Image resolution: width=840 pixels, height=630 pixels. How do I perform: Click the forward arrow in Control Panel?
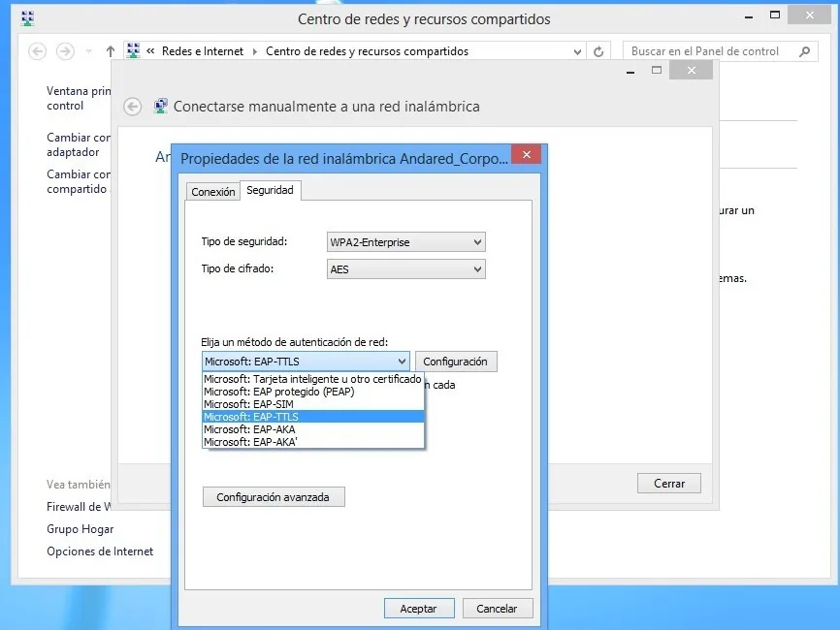pos(65,51)
